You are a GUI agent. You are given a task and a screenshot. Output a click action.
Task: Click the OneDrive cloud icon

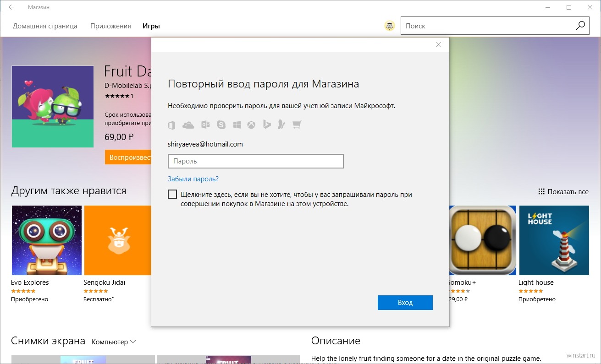tap(188, 125)
